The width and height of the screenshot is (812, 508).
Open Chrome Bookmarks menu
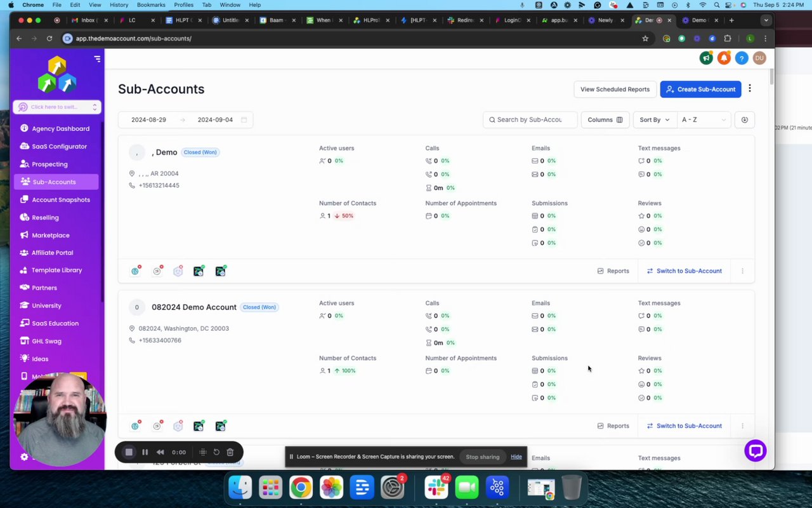(x=151, y=4)
